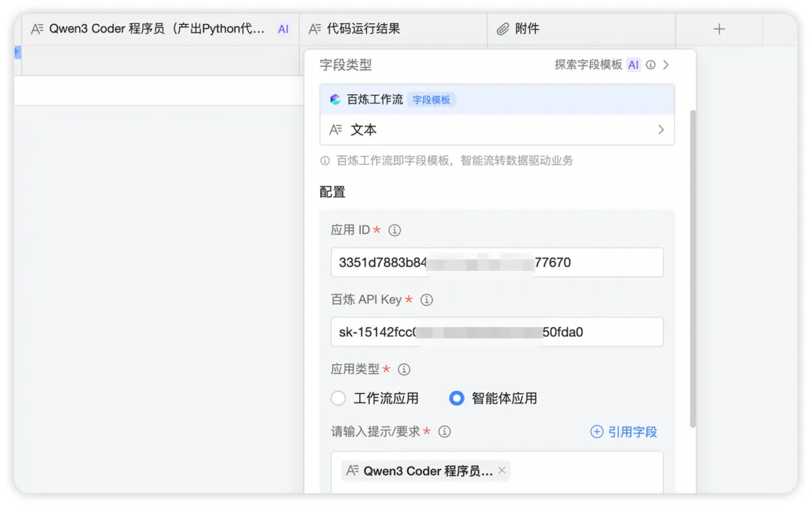This screenshot has width=812, height=510.
Task: Expand 探索字段模板 chevron arrow
Action: (666, 65)
